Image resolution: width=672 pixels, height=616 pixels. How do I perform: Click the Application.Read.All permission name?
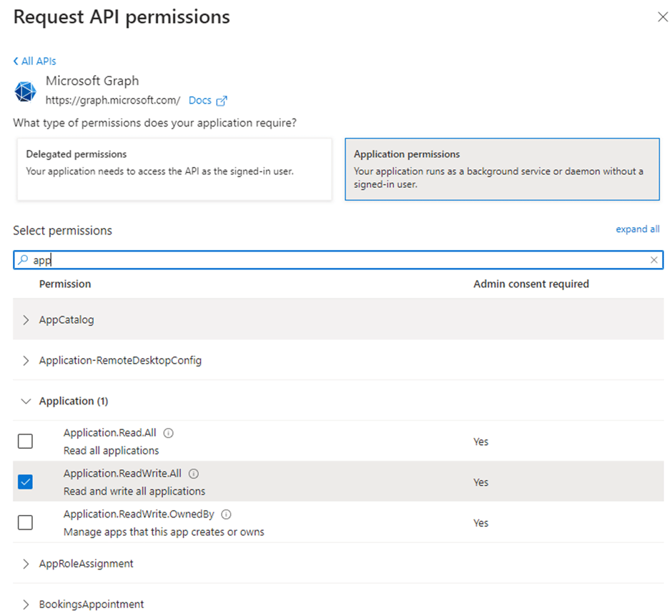[x=110, y=432]
